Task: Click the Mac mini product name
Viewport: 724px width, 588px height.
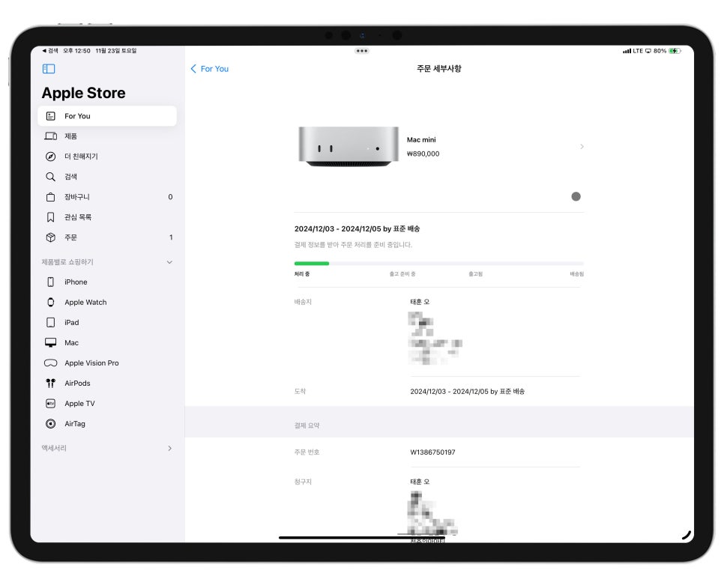Action: tap(421, 140)
